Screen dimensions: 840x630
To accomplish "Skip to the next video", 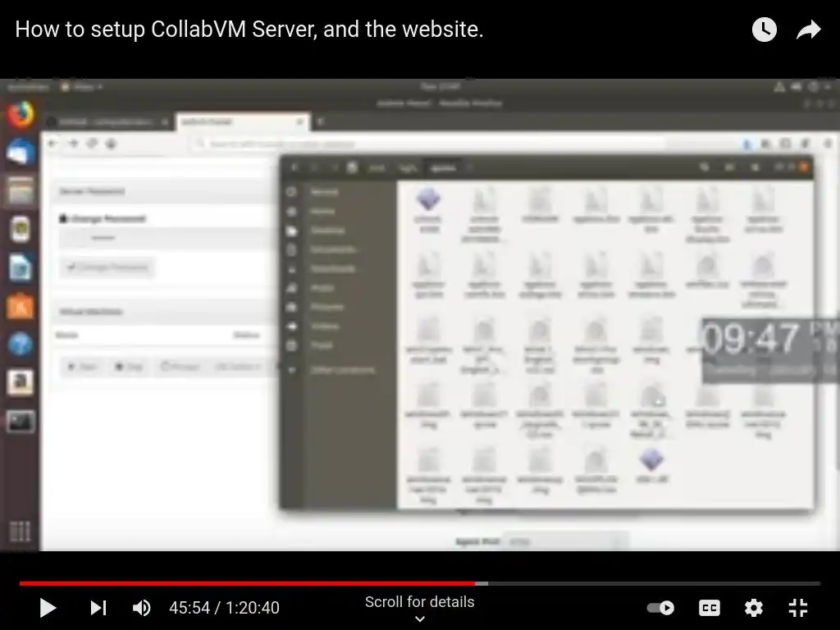I will click(98, 608).
